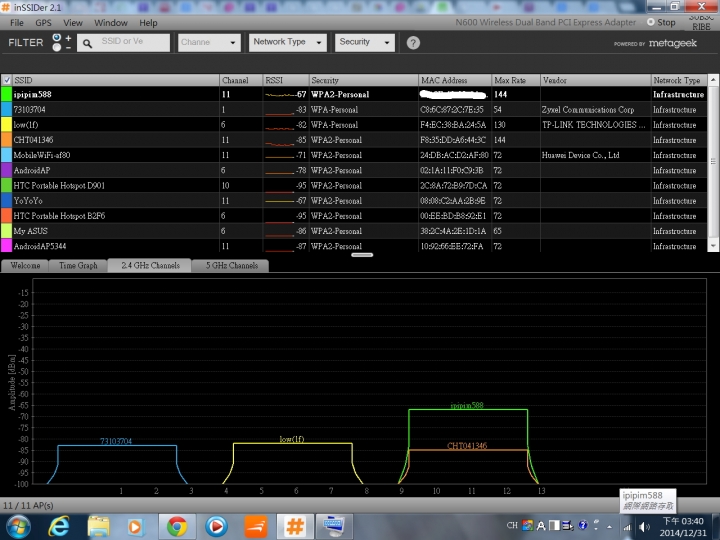Switch to the Welcome tab
The height and width of the screenshot is (540, 720).
25,265
